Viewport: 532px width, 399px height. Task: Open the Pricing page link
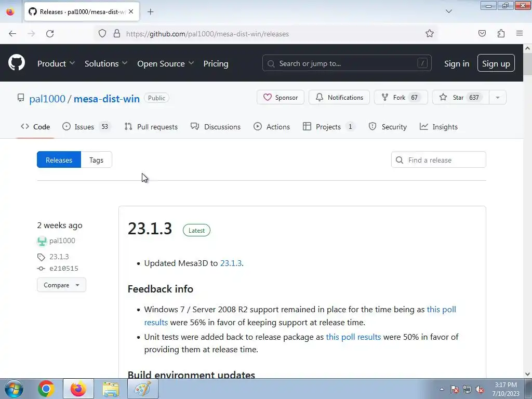tap(216, 63)
